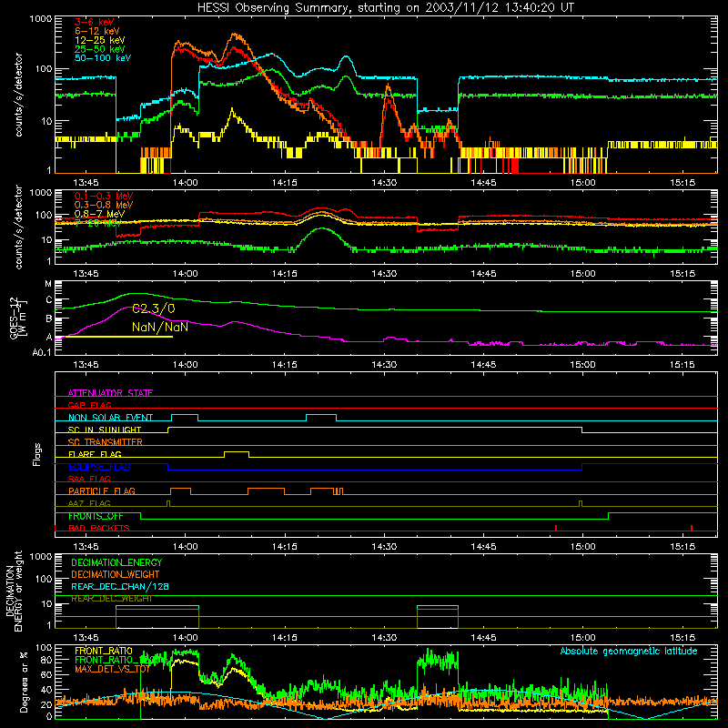Select the SC_TRANSMITTER flag label

click(x=106, y=442)
